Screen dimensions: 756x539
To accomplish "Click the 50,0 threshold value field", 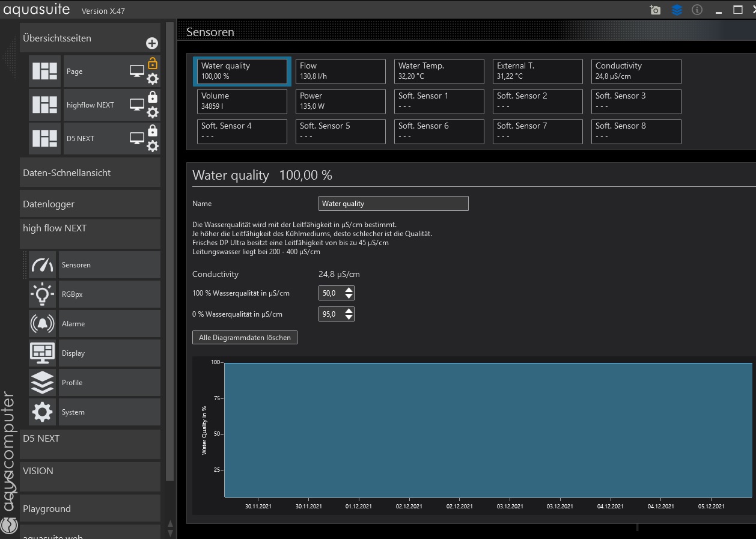I will coord(331,293).
